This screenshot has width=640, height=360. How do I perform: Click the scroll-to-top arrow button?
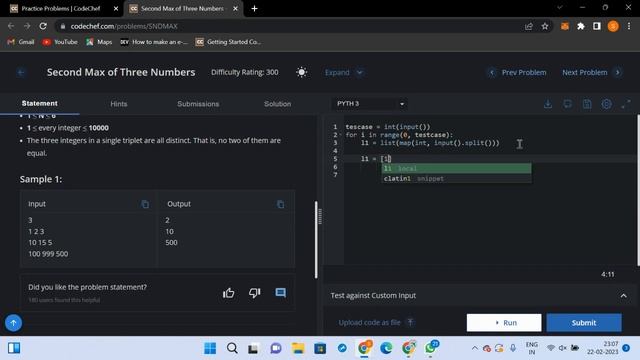13,323
